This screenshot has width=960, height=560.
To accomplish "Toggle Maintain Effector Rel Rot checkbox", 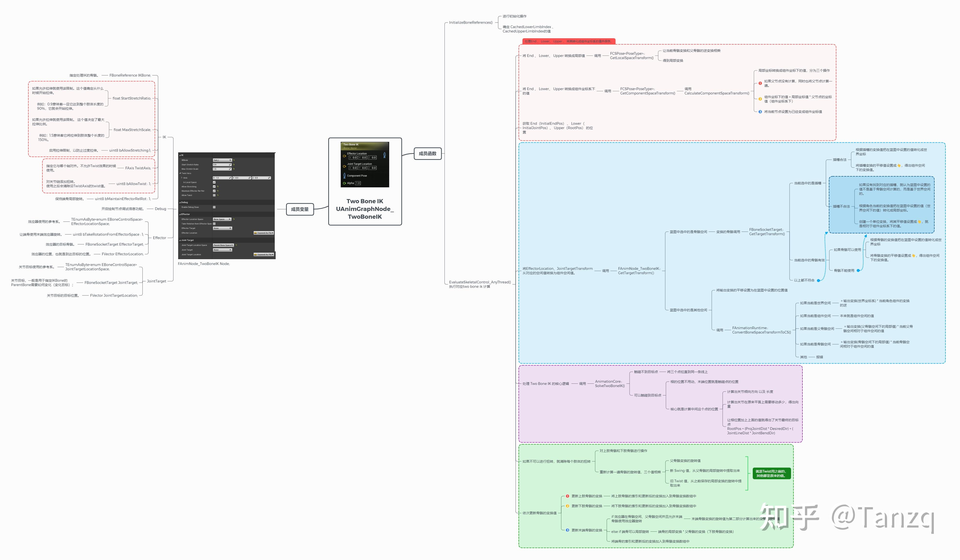I will coord(215,191).
